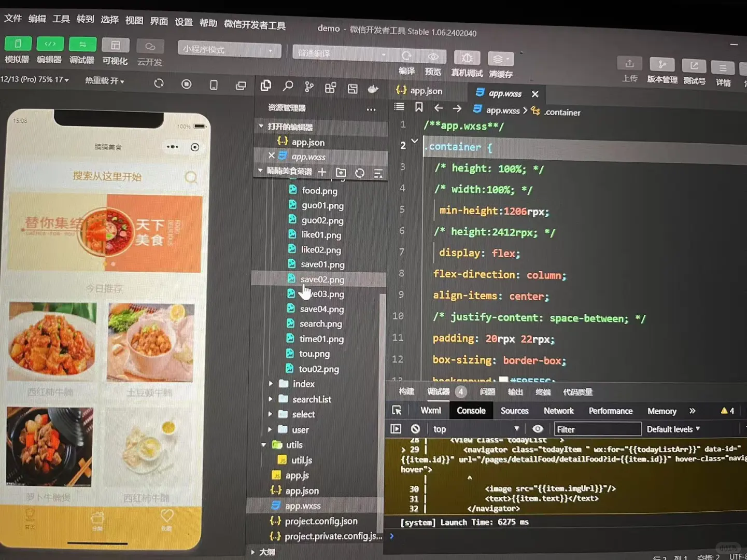Click the 上传 upload icon
Viewport: 747px width, 560px height.
(629, 63)
